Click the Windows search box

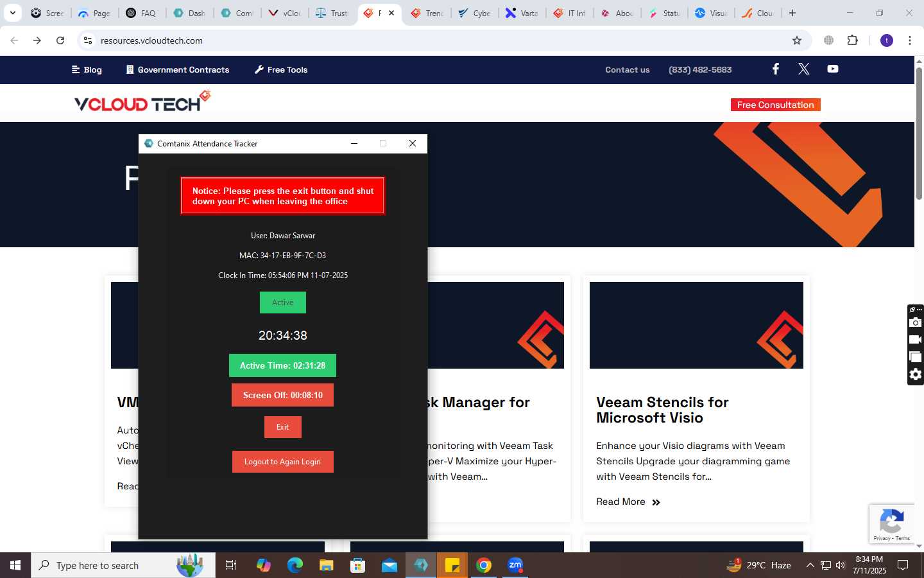pos(123,565)
